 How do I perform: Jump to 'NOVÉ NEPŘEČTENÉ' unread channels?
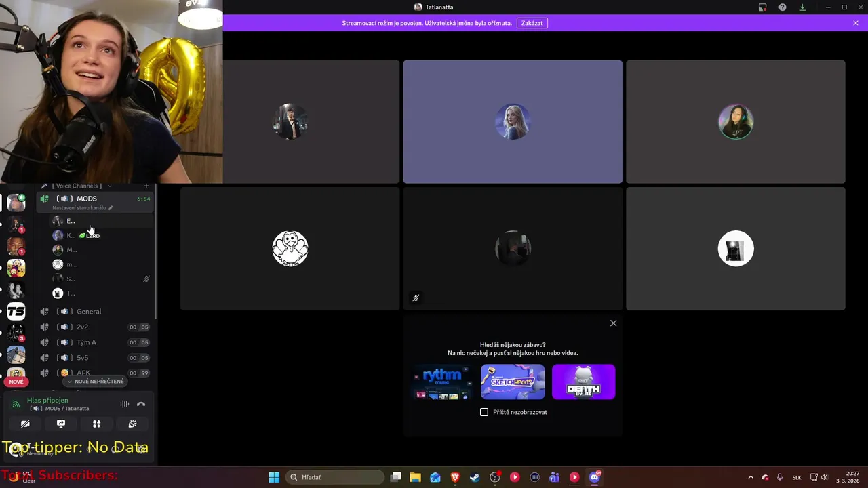point(96,382)
